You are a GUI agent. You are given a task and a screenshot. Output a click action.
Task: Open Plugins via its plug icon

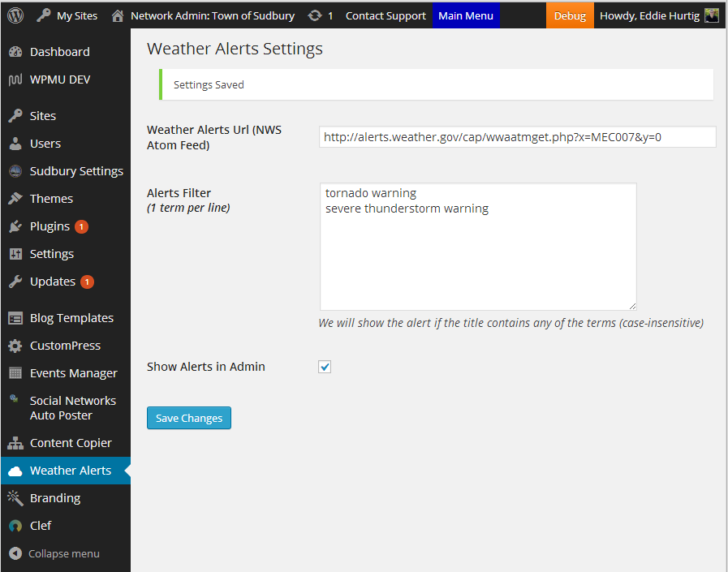pos(16,226)
